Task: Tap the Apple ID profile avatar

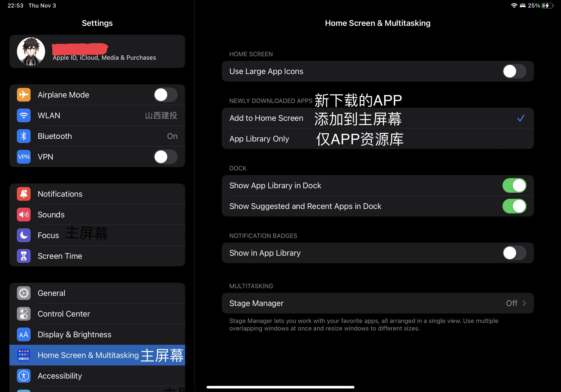Action: point(31,51)
